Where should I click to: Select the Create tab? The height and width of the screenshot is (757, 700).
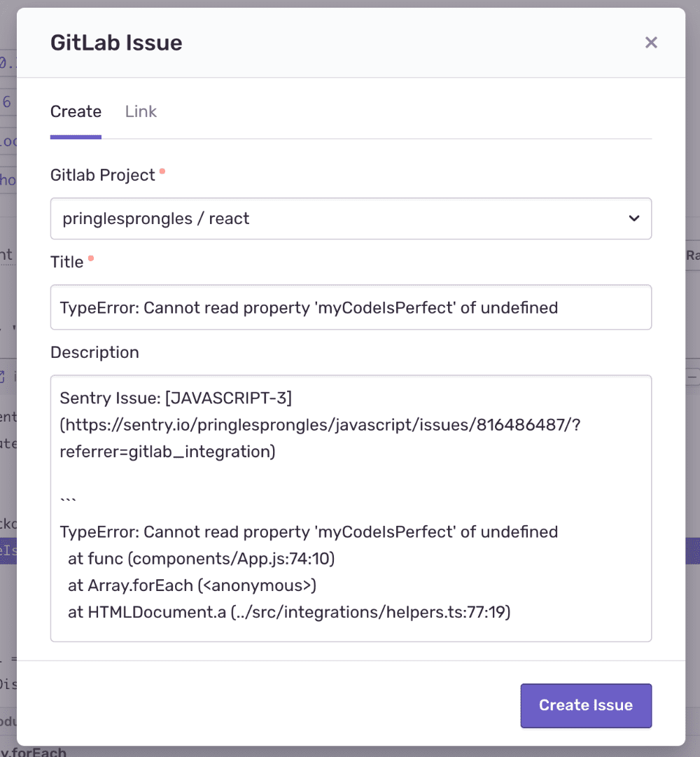point(76,111)
